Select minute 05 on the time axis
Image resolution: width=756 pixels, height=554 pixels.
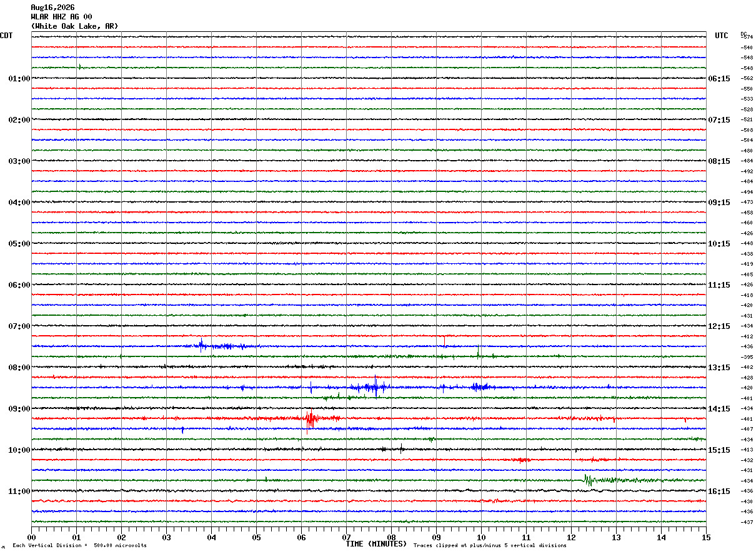tap(256, 537)
